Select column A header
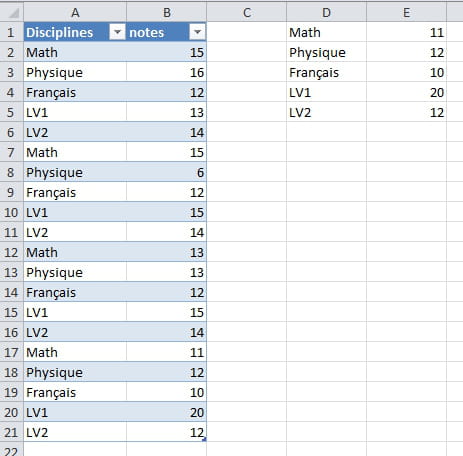 click(75, 13)
